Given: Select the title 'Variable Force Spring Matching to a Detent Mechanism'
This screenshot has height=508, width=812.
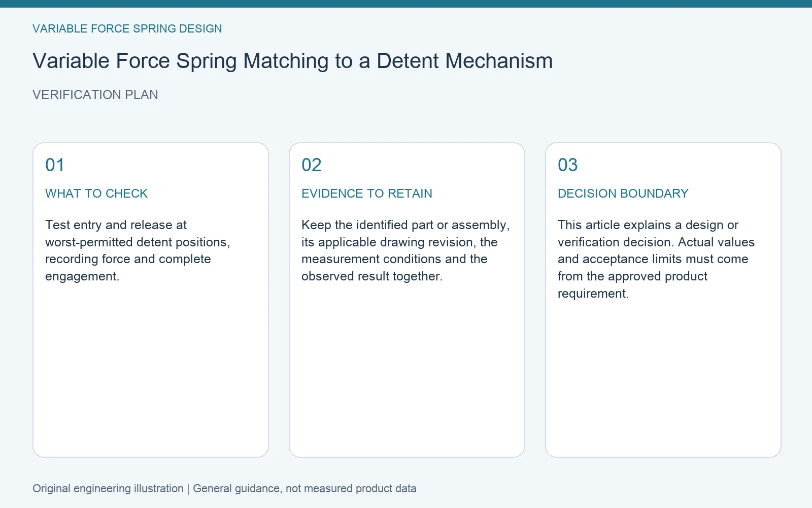Looking at the screenshot, I should pyautogui.click(x=292, y=61).
